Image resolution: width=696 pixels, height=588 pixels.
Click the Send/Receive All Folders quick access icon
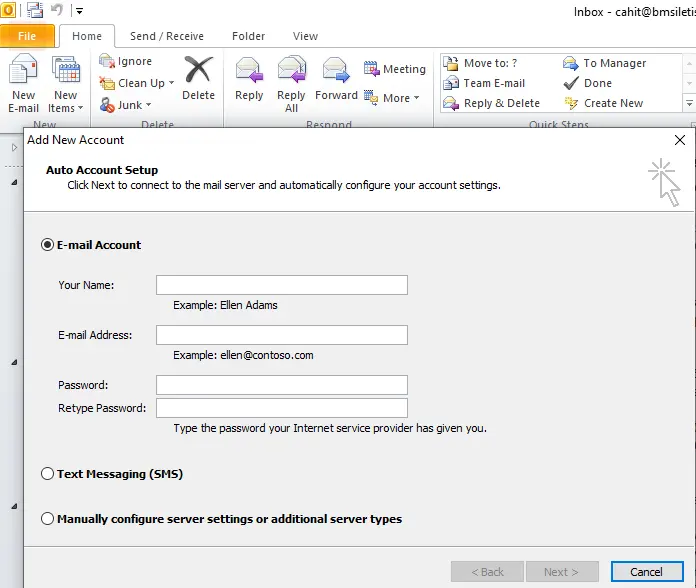click(x=35, y=9)
